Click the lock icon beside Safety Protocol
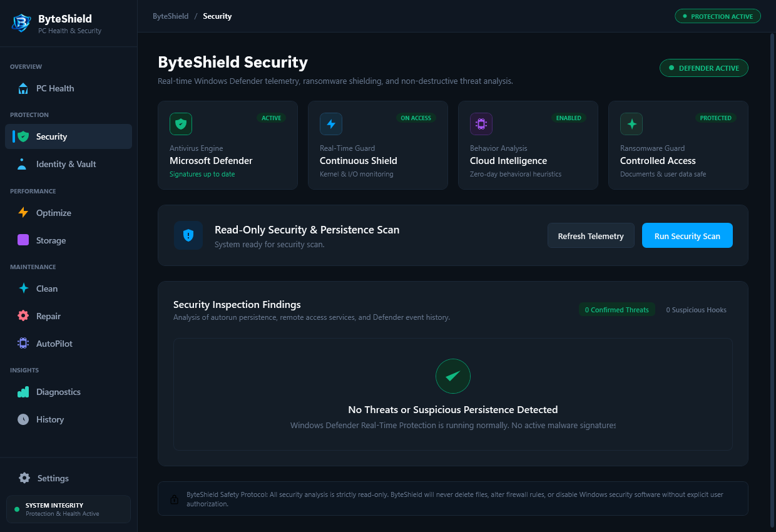Image resolution: width=776 pixels, height=532 pixels. (175, 499)
